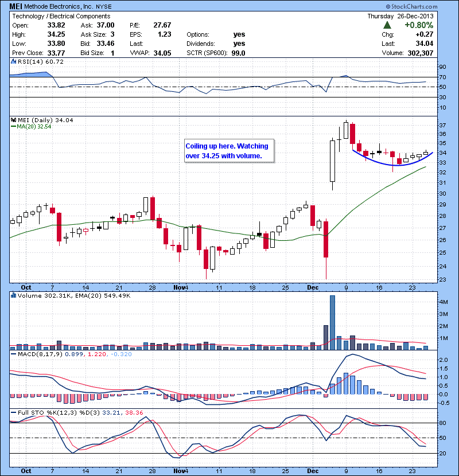This screenshot has height=476, width=459.
Task: Click the 'Coiling up here' annotation box
Action: pos(229,151)
